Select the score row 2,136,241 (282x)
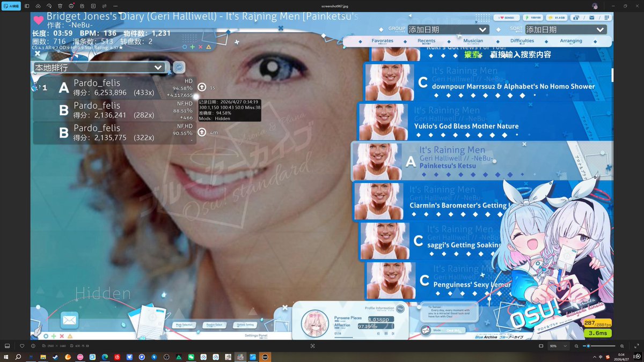This screenshot has width=644, height=362. pos(114,110)
